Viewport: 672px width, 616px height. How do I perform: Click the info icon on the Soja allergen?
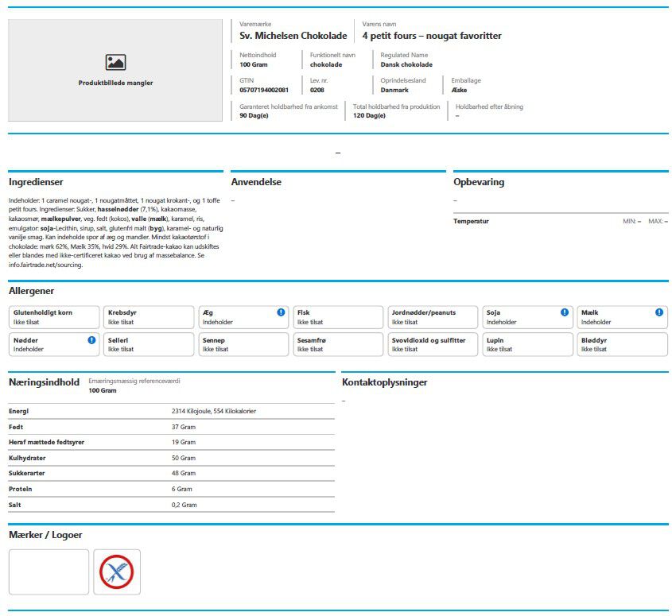coord(565,312)
